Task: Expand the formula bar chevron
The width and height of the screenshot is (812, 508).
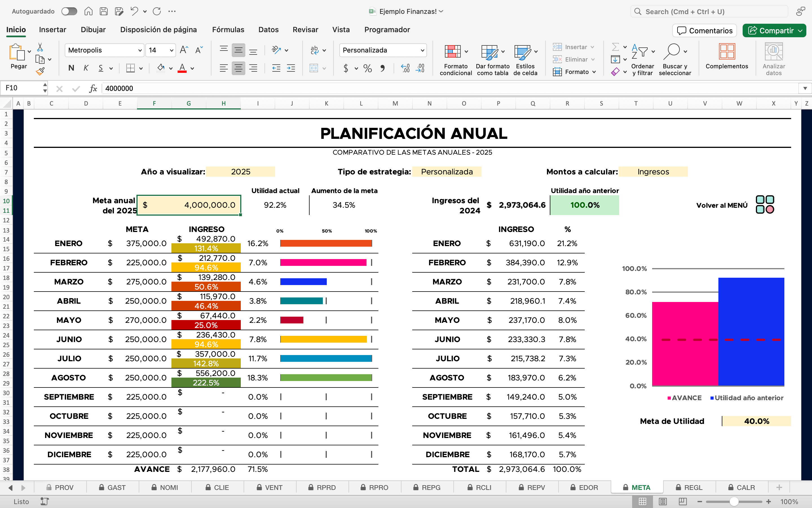Action: [805, 88]
